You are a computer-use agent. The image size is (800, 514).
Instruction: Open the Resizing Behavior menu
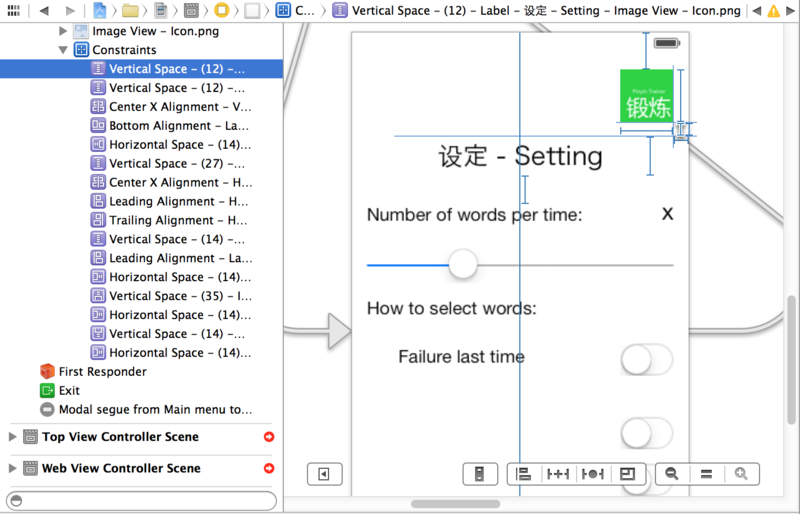click(628, 474)
